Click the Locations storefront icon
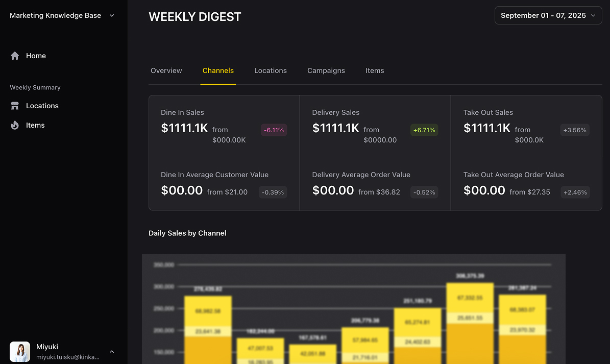This screenshot has height=364, width=610. [15, 106]
